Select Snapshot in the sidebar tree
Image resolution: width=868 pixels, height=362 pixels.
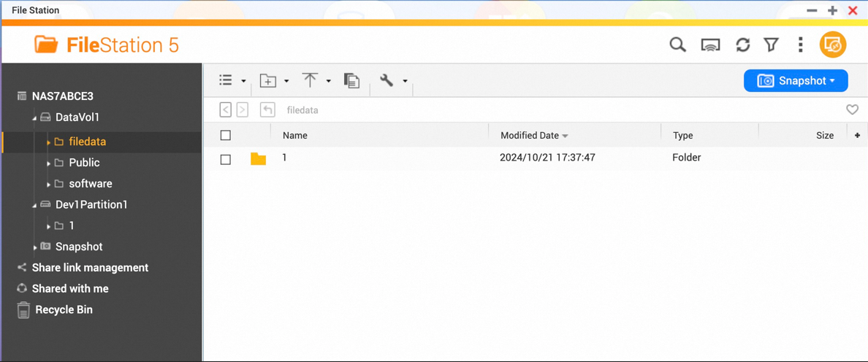pos(79,247)
